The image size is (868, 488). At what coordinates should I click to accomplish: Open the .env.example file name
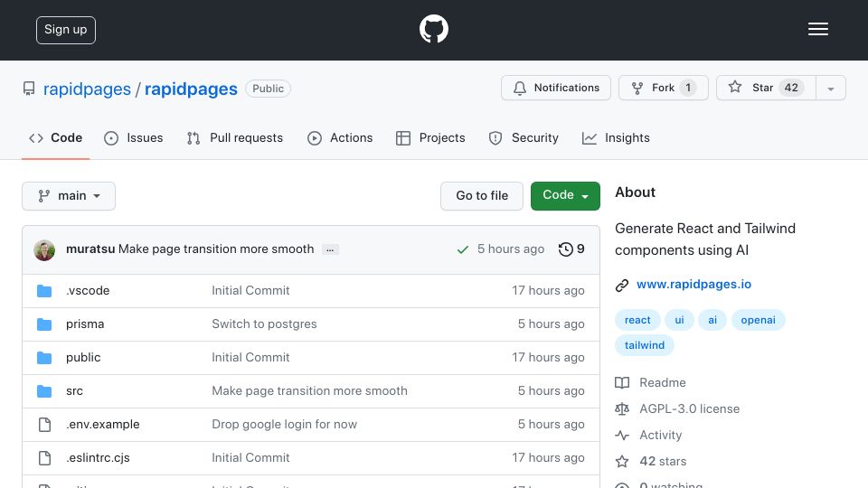[102, 425]
